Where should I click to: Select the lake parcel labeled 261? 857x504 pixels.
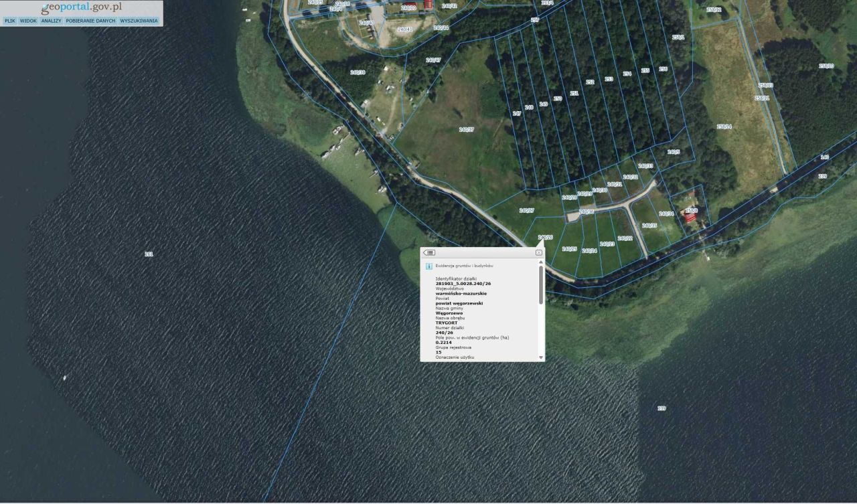(x=149, y=254)
